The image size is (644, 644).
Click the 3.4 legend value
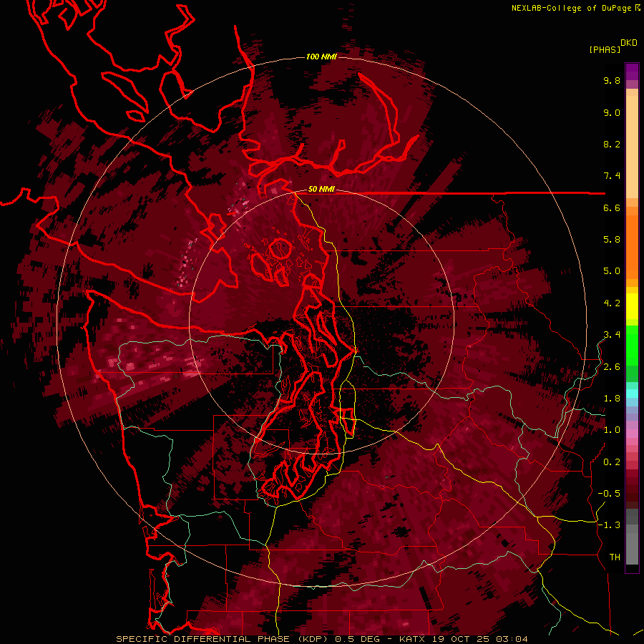point(612,335)
